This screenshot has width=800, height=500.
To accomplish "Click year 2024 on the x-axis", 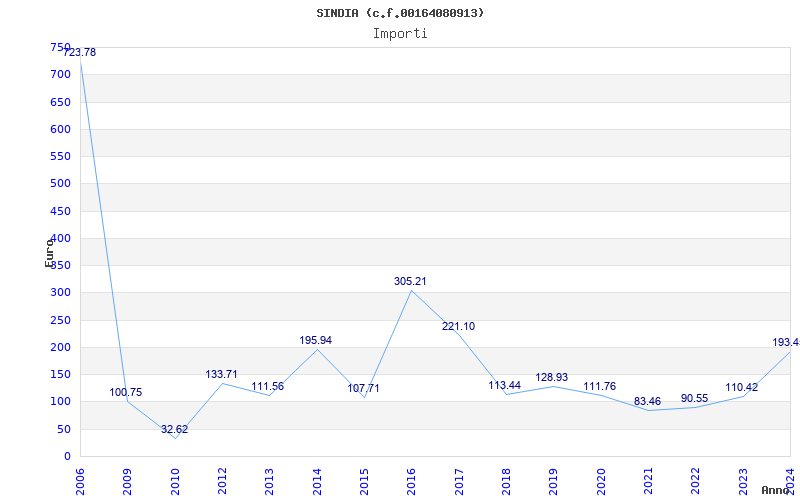I will pyautogui.click(x=790, y=478).
